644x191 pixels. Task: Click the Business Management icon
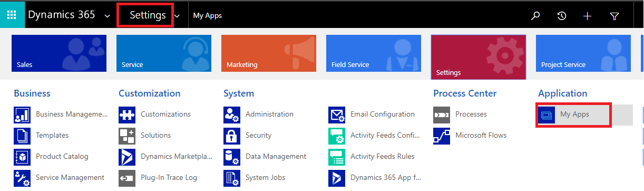[22, 114]
